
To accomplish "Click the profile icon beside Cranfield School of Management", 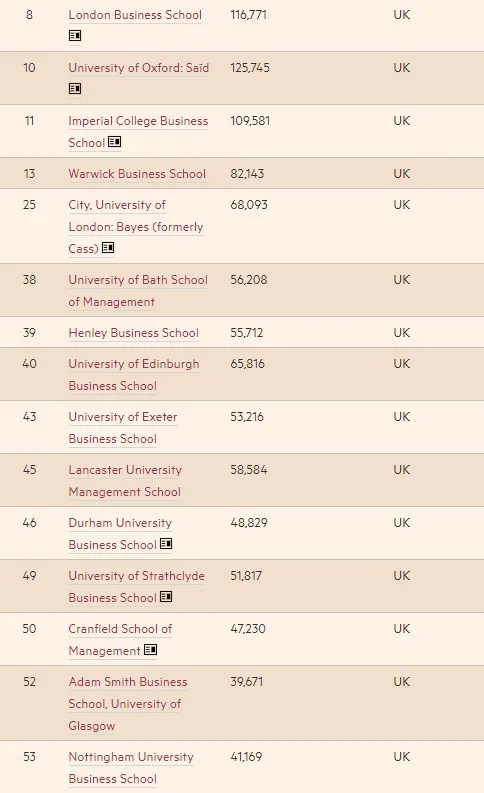I will 150,650.
